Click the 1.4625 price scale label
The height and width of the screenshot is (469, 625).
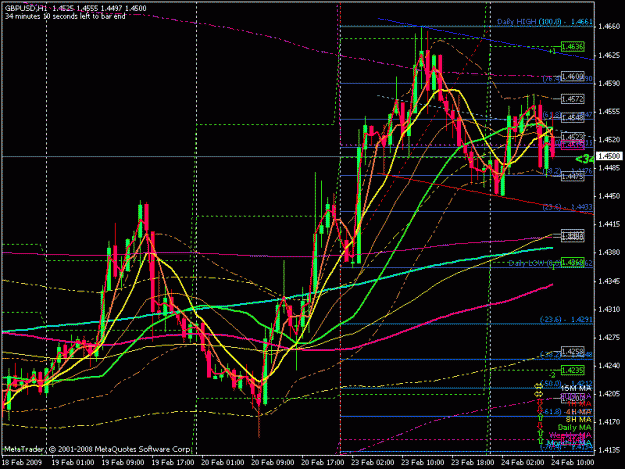(608, 55)
